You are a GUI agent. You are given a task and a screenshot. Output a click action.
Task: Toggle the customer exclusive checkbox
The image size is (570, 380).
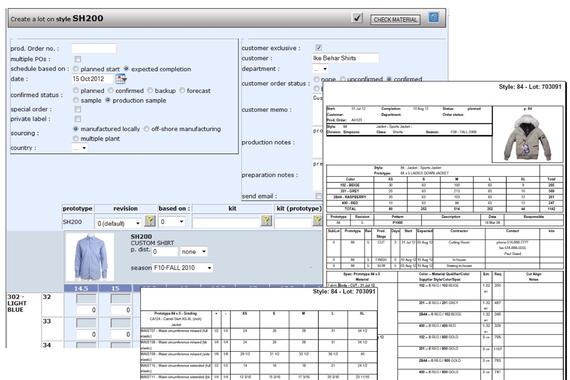coord(318,48)
